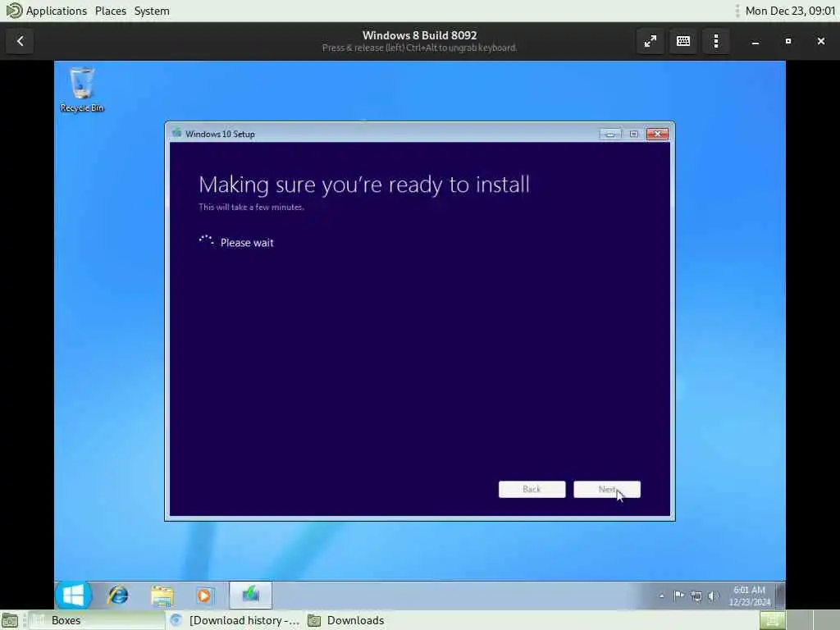Open Windows Media Player from the taskbar

click(204, 596)
